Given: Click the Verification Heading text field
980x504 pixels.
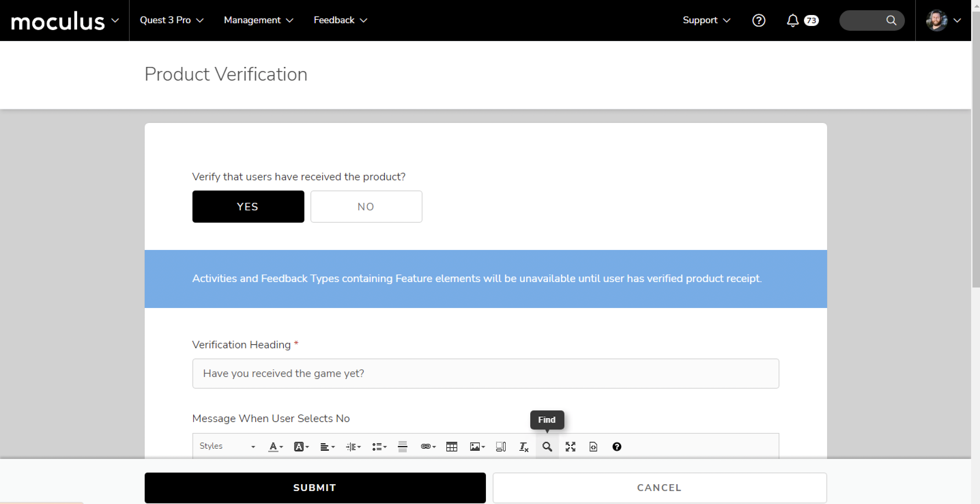Looking at the screenshot, I should [486, 374].
